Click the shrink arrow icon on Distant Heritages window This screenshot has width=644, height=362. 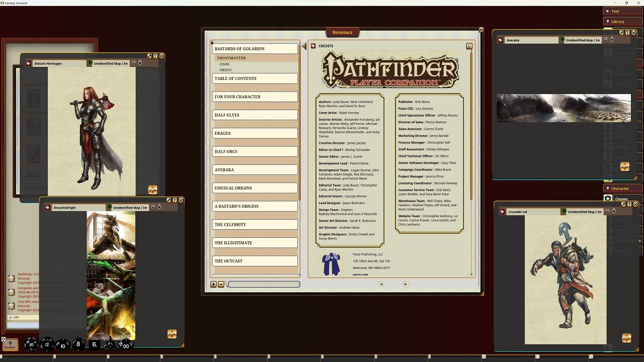coord(149,56)
